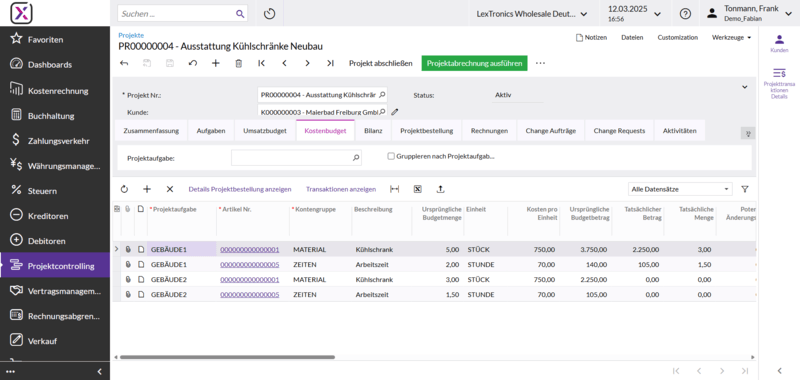This screenshot has width=800, height=380.
Task: Add a row to the grid
Action: point(147,189)
